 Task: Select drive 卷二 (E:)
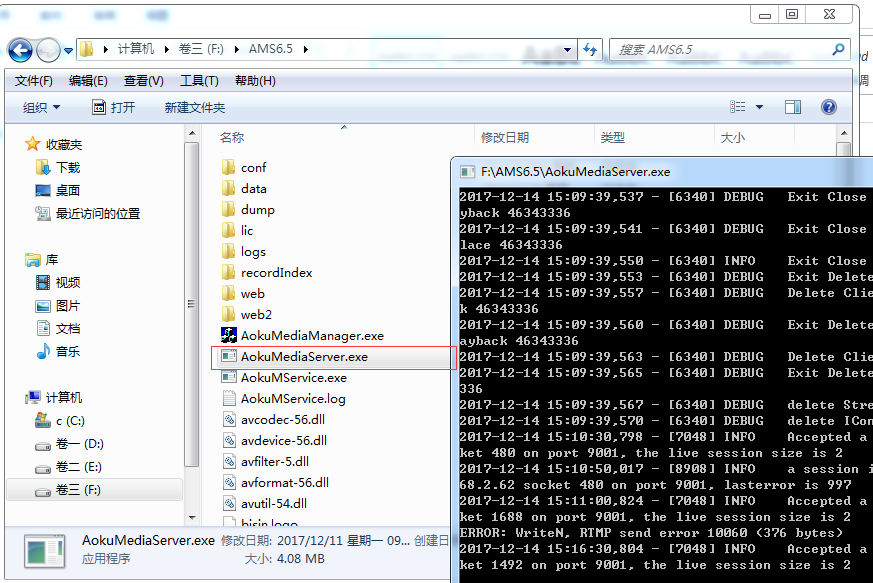point(68,467)
